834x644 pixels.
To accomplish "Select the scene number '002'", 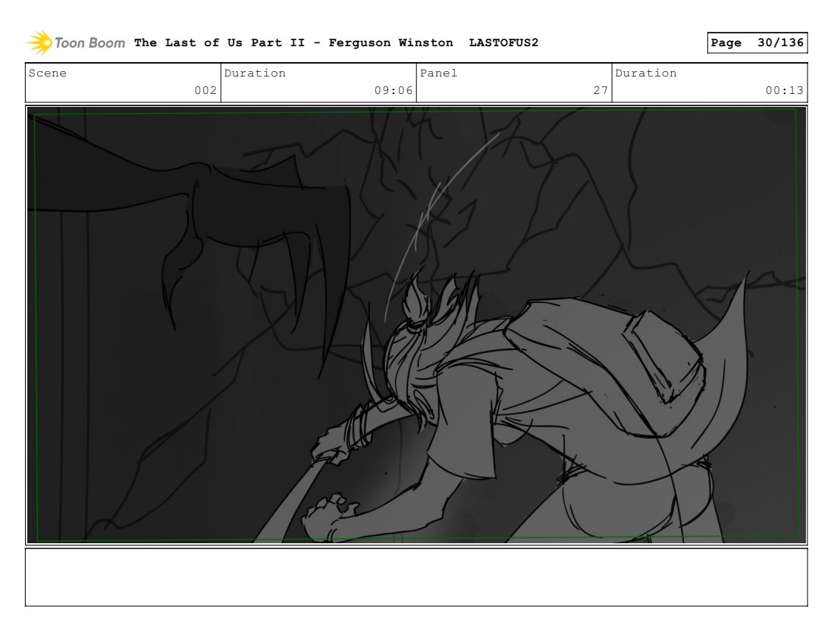I will 205,90.
